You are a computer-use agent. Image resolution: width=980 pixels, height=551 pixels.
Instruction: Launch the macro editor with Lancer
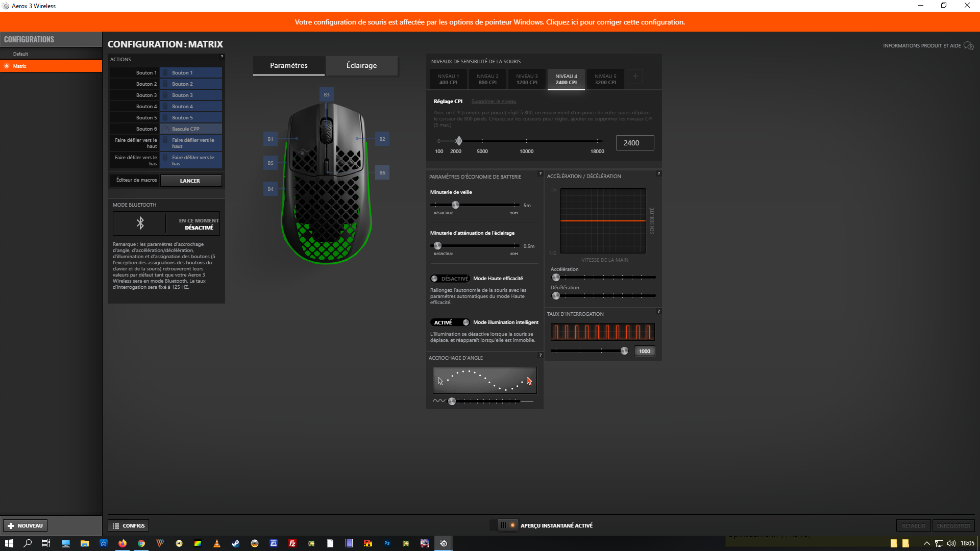tap(191, 181)
